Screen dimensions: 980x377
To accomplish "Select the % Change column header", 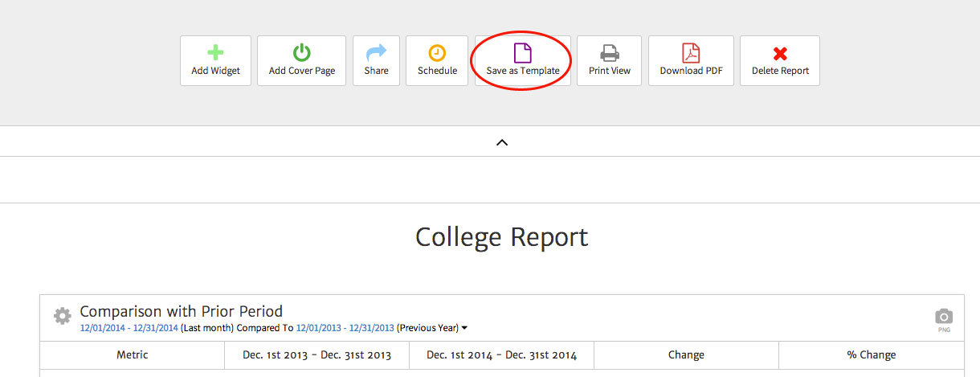I will click(871, 355).
